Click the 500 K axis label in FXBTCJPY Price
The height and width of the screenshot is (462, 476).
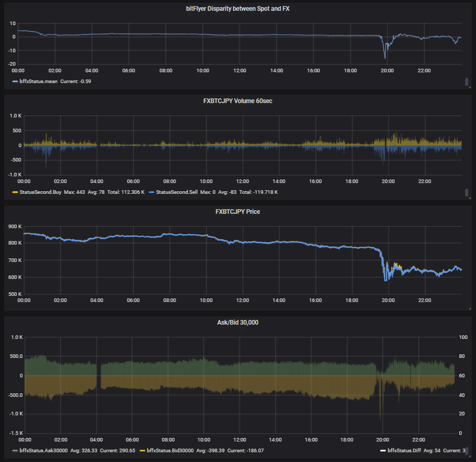pos(15,294)
